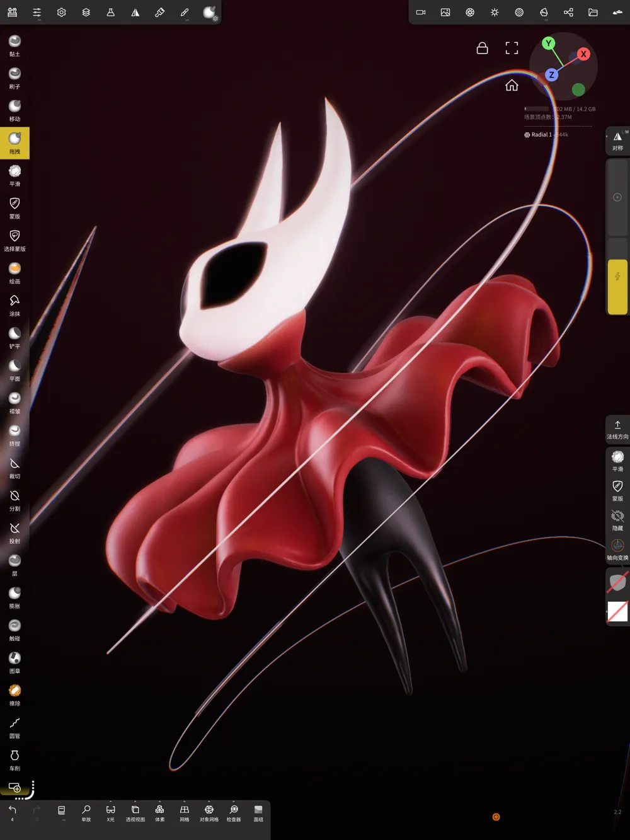Viewport: 630px width, 840px height.
Task: Toggle fullscreen view icon
Action: click(512, 48)
